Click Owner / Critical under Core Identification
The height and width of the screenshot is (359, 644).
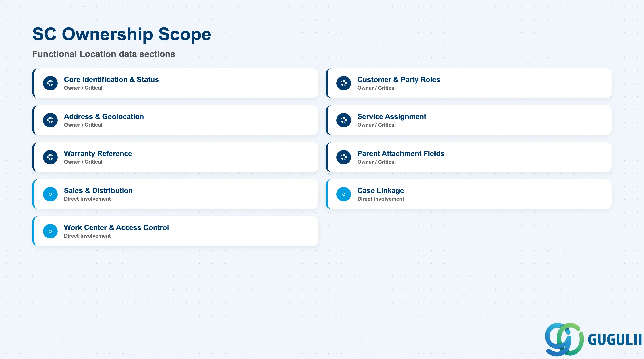(x=83, y=88)
